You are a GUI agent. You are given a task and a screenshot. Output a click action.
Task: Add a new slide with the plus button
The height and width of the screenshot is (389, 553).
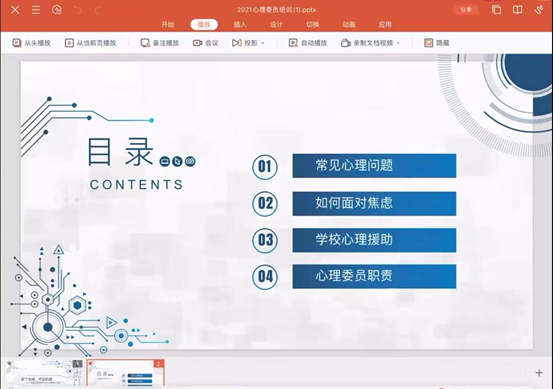point(539,372)
